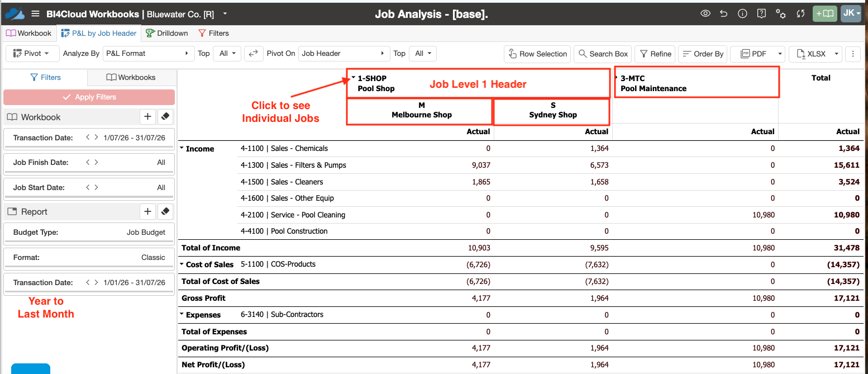Open the three-dot more options menu
868x374 pixels.
coord(852,54)
